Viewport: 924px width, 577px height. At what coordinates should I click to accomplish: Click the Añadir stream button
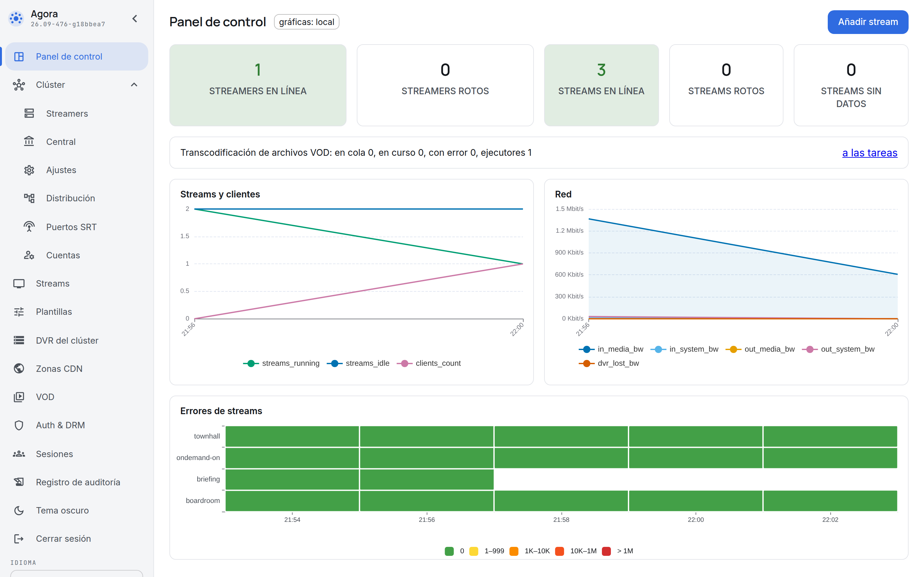point(868,22)
